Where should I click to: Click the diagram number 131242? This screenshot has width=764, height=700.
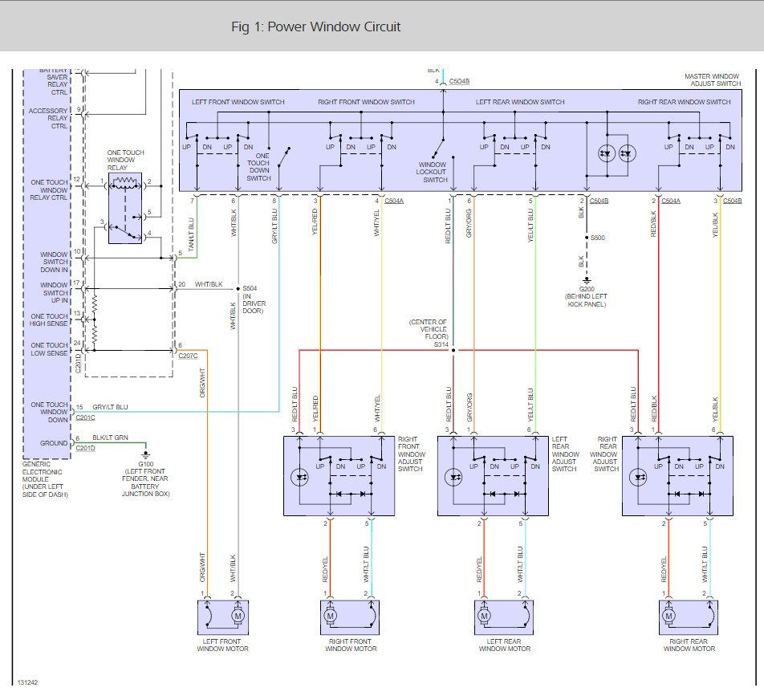point(29,682)
